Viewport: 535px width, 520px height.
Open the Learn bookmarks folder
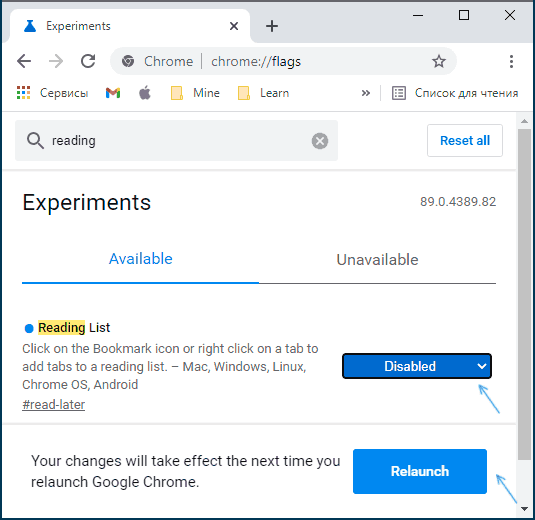pos(263,93)
